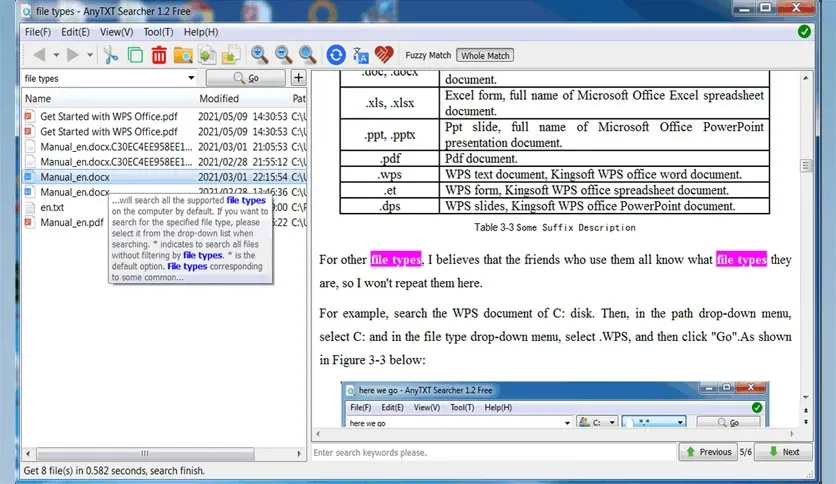Click the document with green arrow icon
The image size is (836, 484).
pos(207,55)
